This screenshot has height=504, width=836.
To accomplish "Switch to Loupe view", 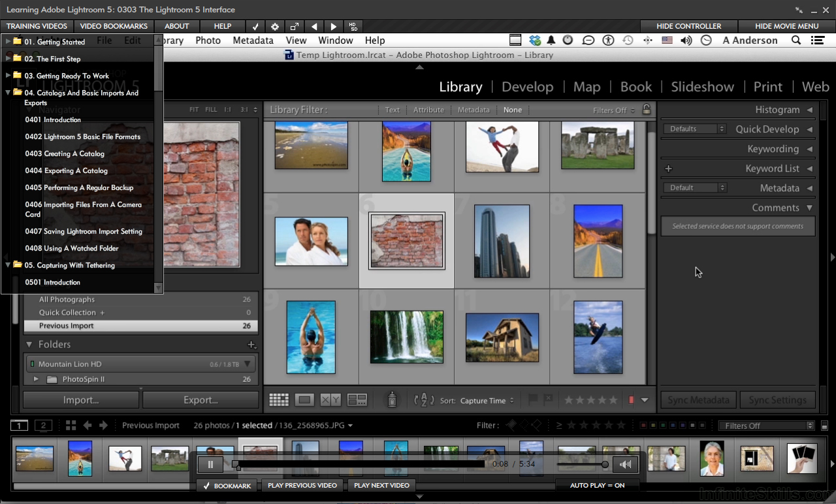I will tap(305, 400).
